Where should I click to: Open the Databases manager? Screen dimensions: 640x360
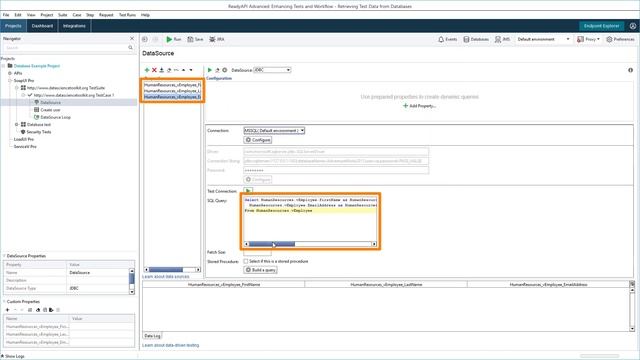coord(476,39)
